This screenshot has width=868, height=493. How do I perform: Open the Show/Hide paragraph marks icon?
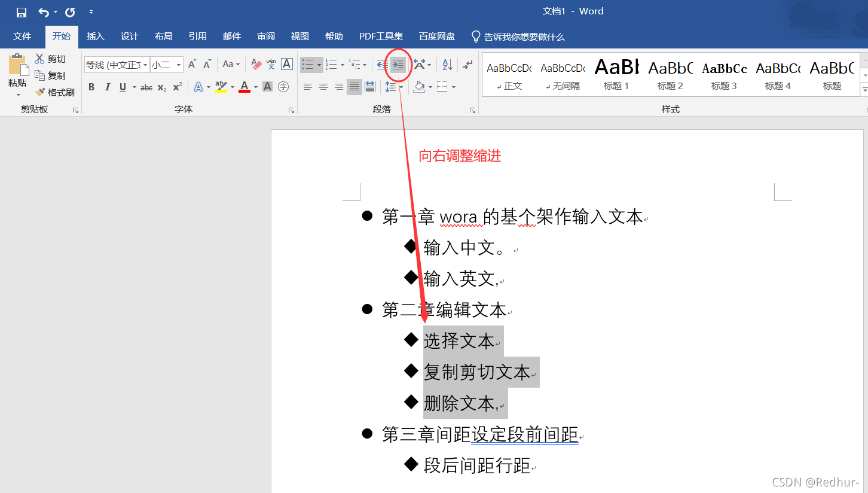[469, 64]
